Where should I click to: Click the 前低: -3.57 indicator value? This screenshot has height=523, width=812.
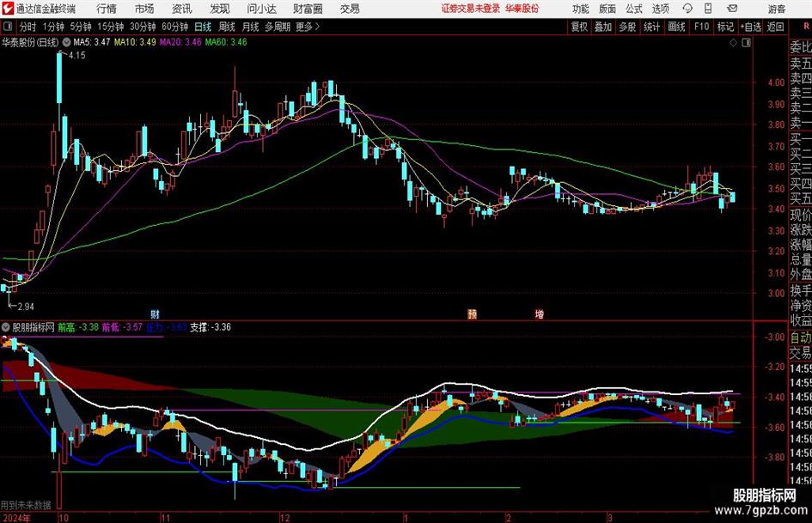pyautogui.click(x=122, y=326)
